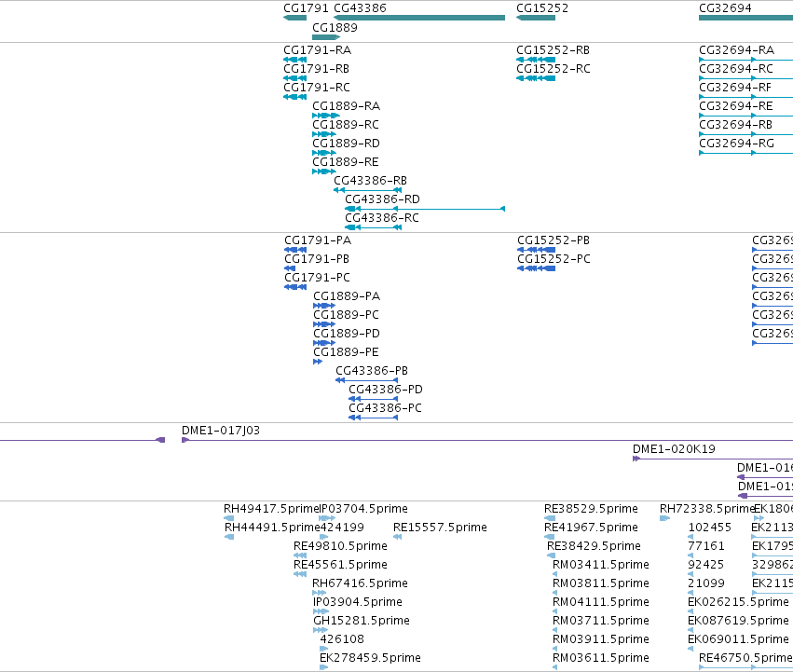Select transcript CG15252-RC

[x=554, y=69]
